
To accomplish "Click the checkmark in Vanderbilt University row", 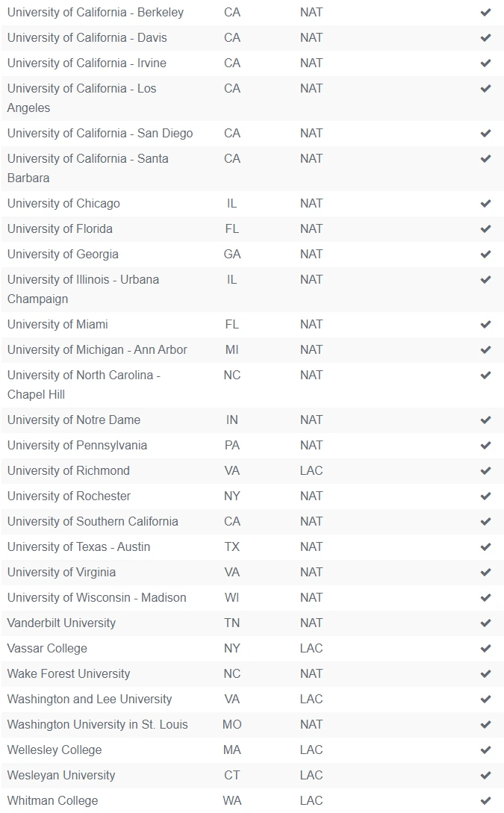I will [x=485, y=623].
